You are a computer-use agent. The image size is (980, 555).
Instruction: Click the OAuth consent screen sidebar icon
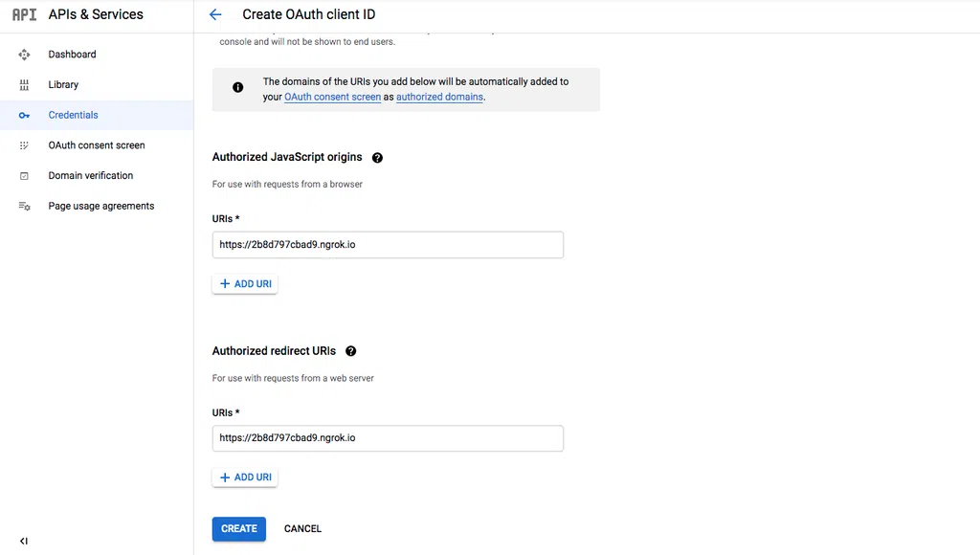24,145
